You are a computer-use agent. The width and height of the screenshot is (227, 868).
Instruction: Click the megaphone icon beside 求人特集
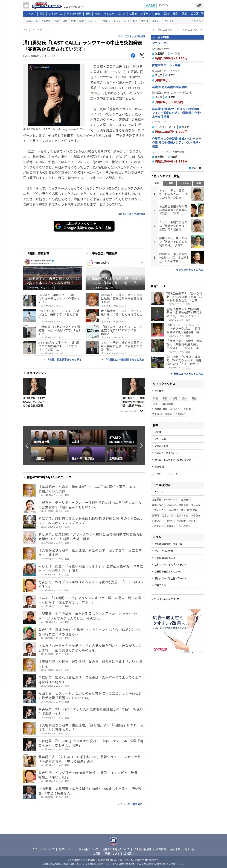pyautogui.click(x=153, y=37)
